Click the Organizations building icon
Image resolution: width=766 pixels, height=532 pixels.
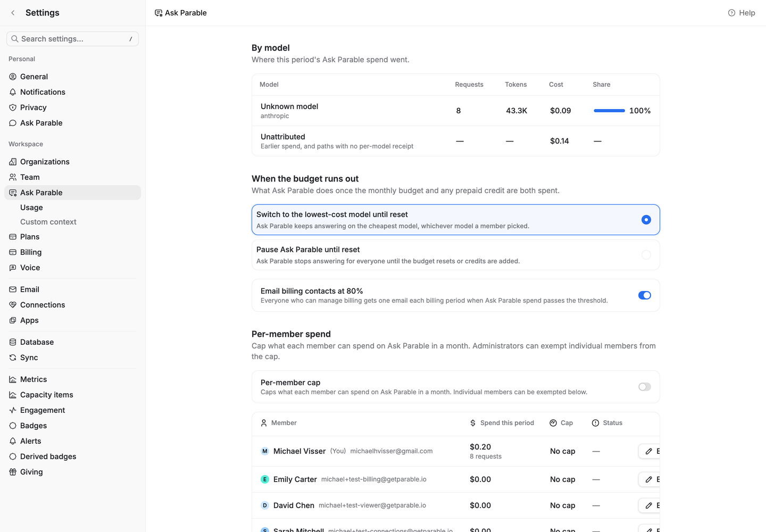tap(13, 162)
